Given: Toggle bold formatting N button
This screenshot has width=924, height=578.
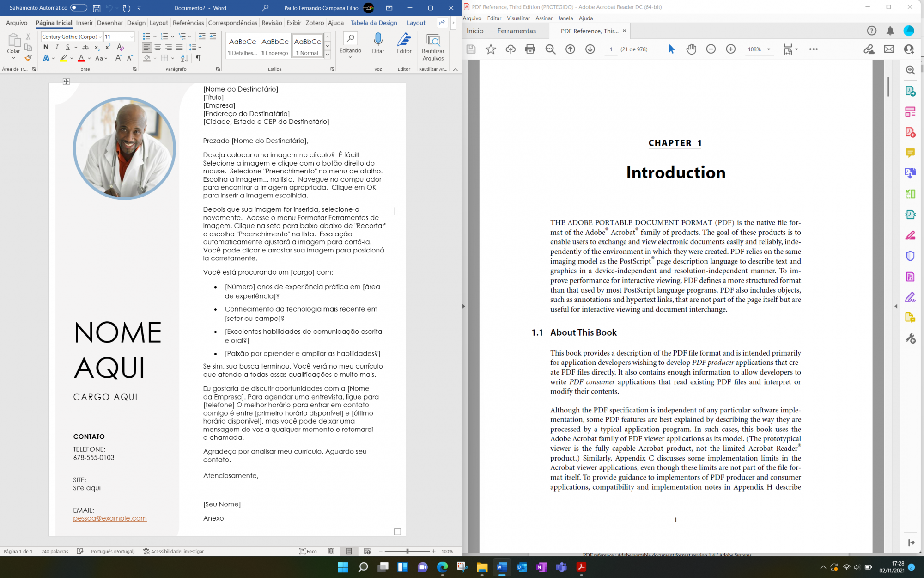Looking at the screenshot, I should pyautogui.click(x=46, y=47).
